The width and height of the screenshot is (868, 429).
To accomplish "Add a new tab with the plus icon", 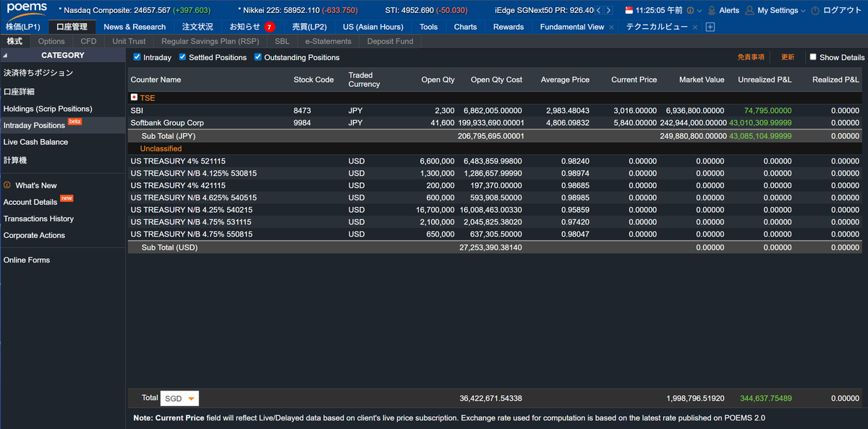I will click(x=710, y=27).
